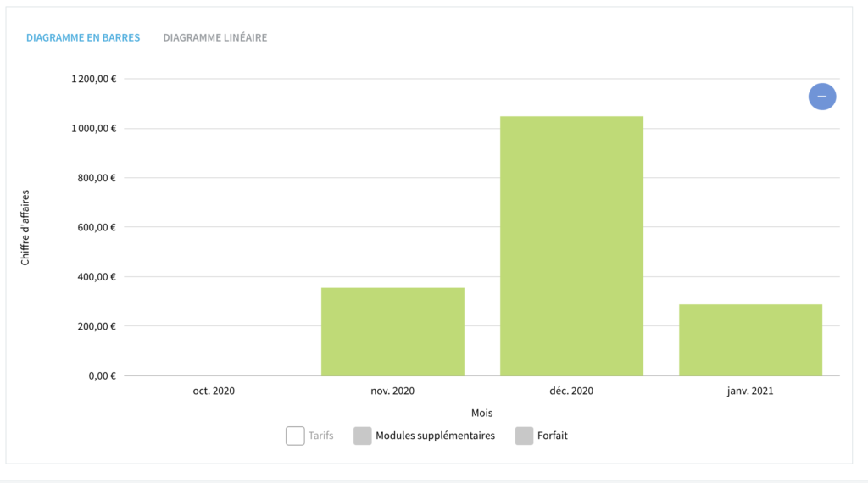Screen dimensions: 868x483
Task: Select the tall déc. 2020 bar
Action: [571, 246]
